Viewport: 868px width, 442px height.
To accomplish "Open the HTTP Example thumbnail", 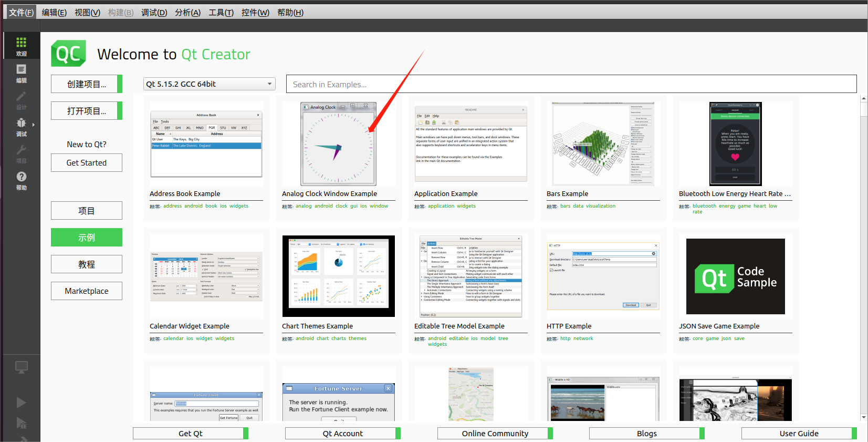I will (x=603, y=276).
